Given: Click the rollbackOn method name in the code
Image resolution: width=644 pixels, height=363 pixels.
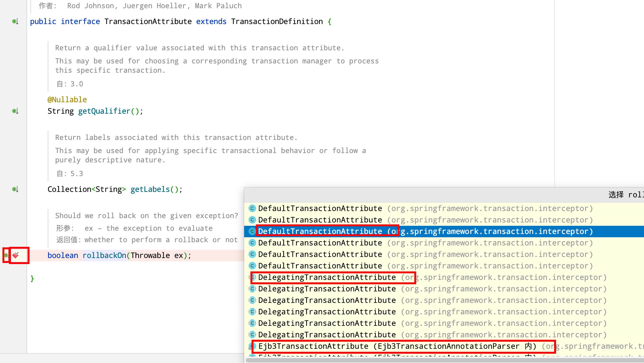Looking at the screenshot, I should pos(104,256).
